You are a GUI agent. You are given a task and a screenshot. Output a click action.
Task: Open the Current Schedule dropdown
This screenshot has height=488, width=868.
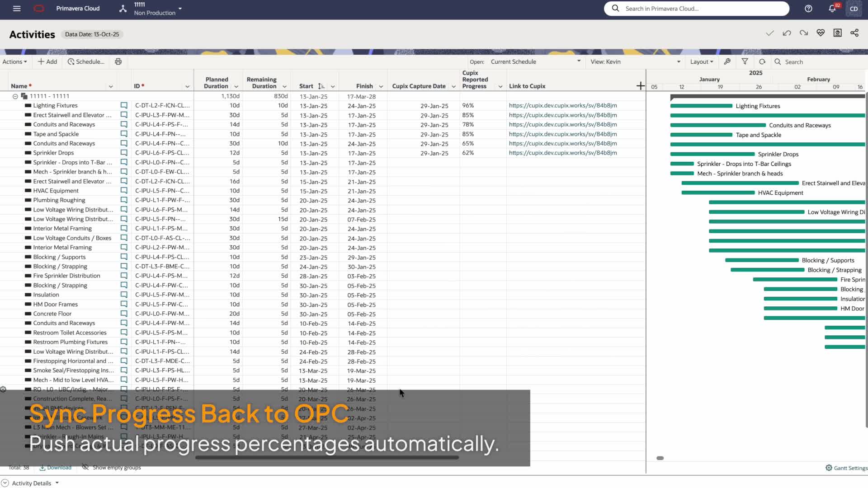click(536, 62)
